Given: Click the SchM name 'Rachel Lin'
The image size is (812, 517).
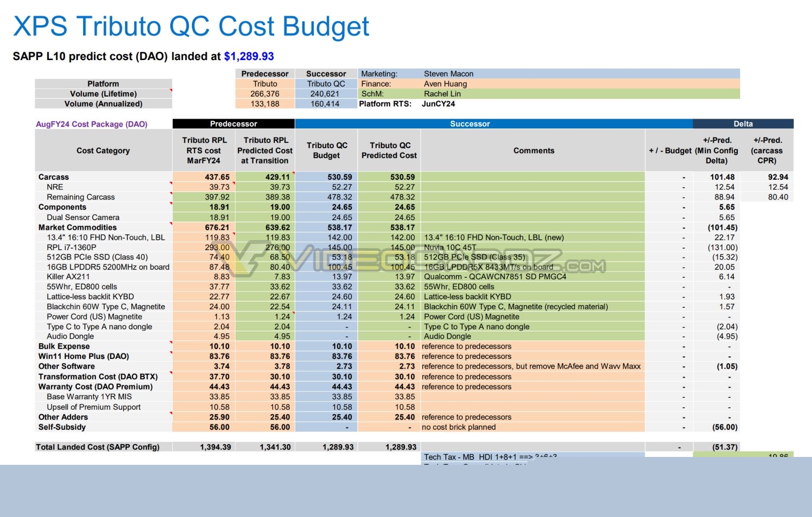Looking at the screenshot, I should [442, 94].
